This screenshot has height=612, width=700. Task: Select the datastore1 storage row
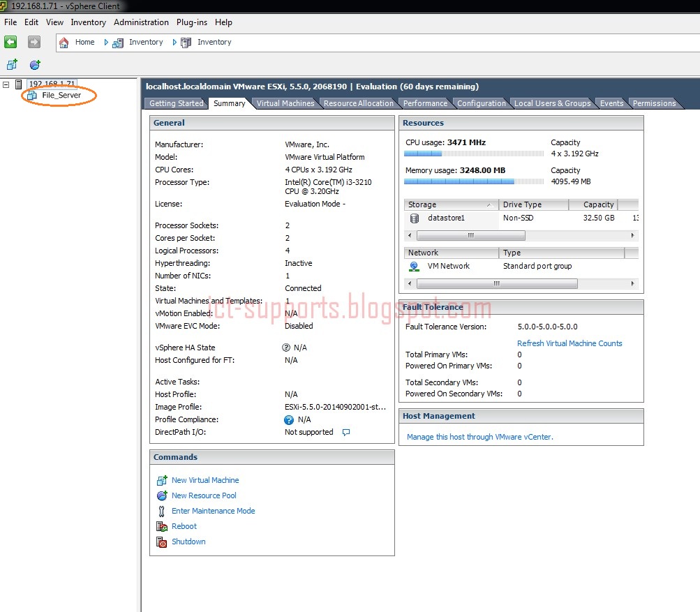tap(521, 218)
